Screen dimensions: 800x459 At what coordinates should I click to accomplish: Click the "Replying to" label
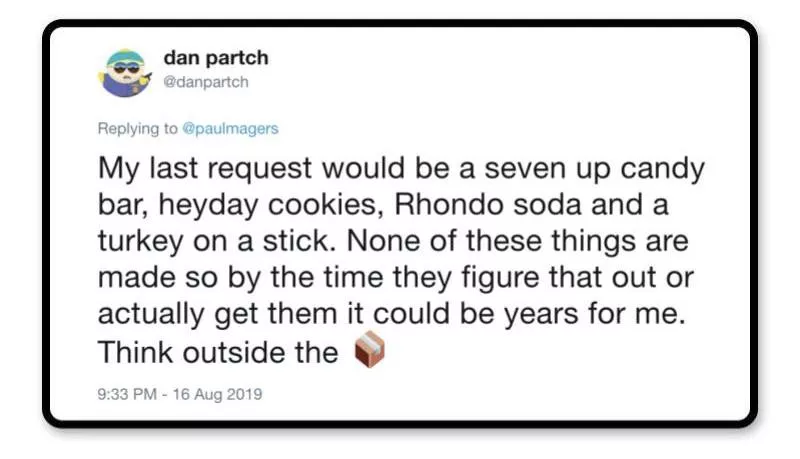pyautogui.click(x=137, y=129)
